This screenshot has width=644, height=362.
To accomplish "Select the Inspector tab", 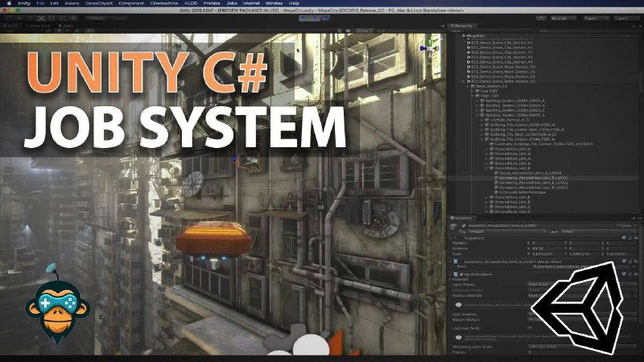I will click(461, 218).
